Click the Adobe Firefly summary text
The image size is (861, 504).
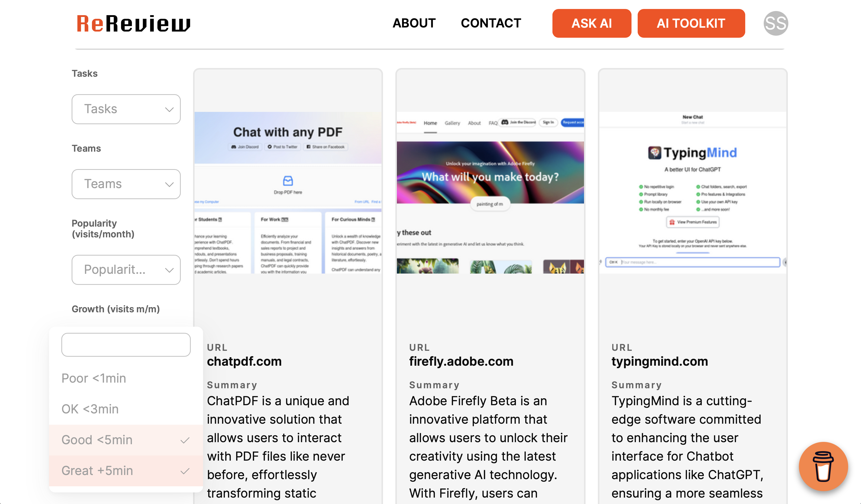point(488,448)
